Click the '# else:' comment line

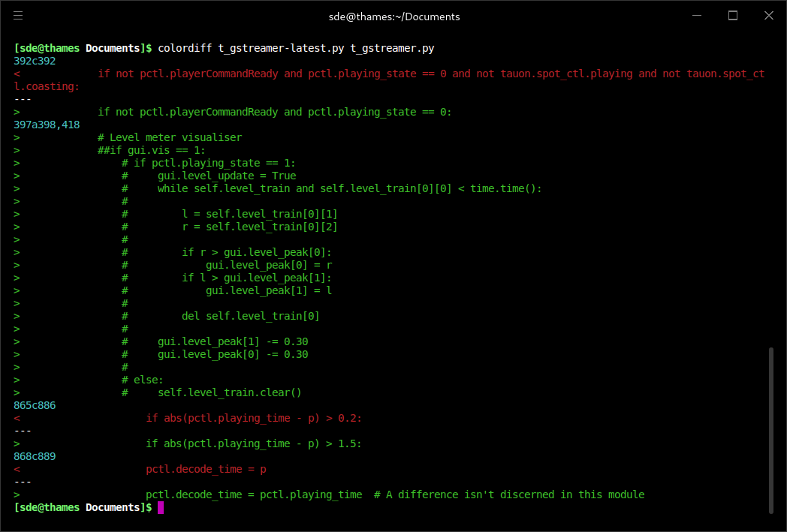click(143, 380)
